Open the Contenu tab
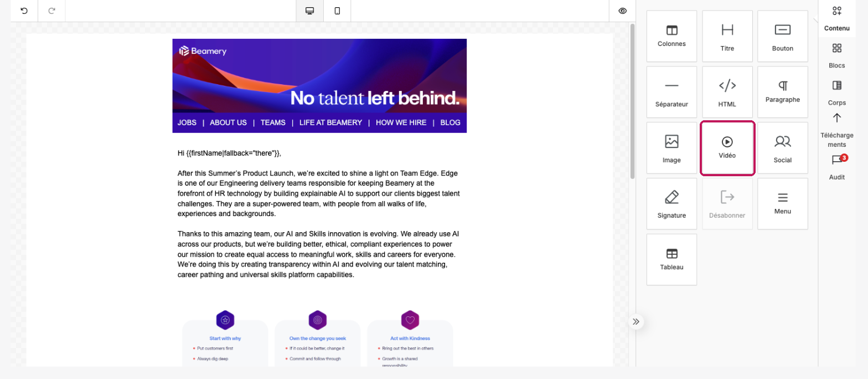Viewport: 868px width, 379px height. click(836, 19)
